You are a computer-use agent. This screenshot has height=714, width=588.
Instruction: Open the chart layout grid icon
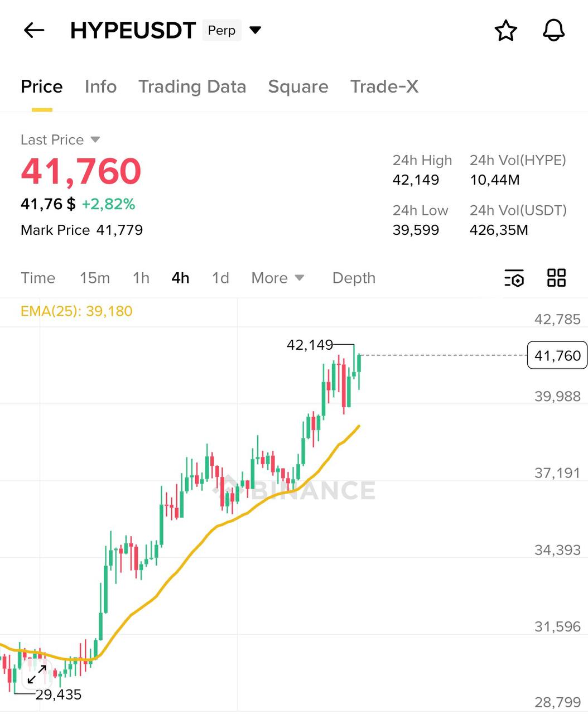tap(556, 278)
